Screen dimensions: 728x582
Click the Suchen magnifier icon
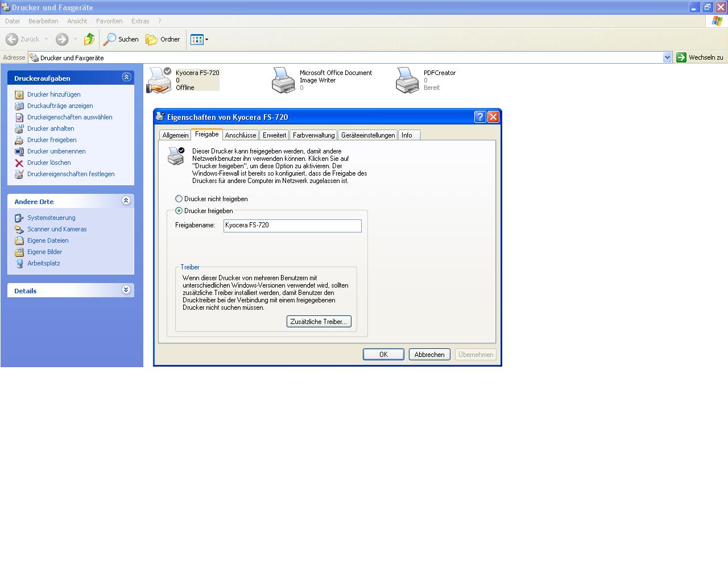(109, 39)
